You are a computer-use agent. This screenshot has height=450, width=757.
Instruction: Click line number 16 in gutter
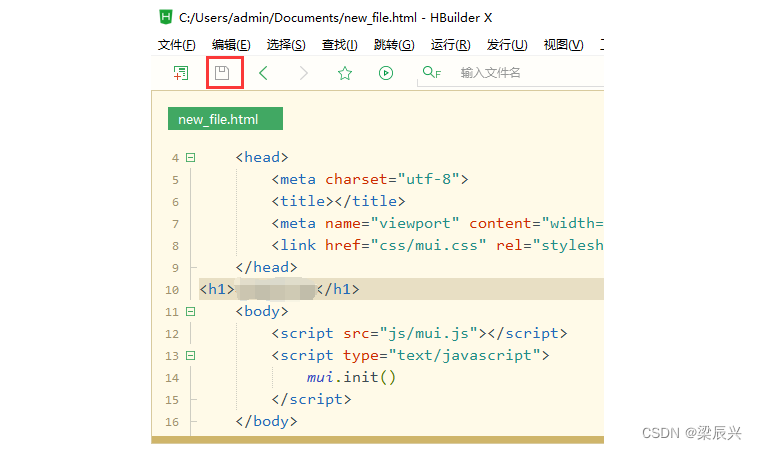[172, 422]
